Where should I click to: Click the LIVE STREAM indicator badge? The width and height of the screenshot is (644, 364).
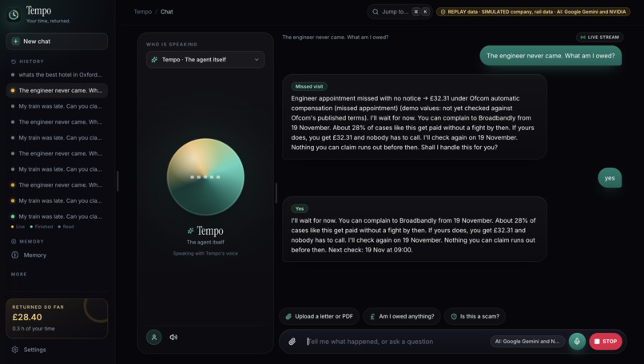click(599, 37)
